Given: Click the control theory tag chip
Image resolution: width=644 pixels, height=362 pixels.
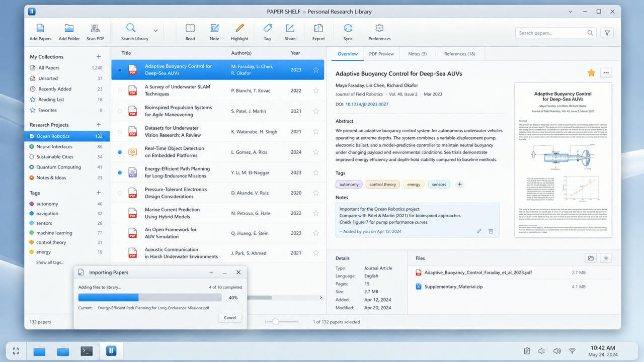Looking at the screenshot, I should pos(383,185).
